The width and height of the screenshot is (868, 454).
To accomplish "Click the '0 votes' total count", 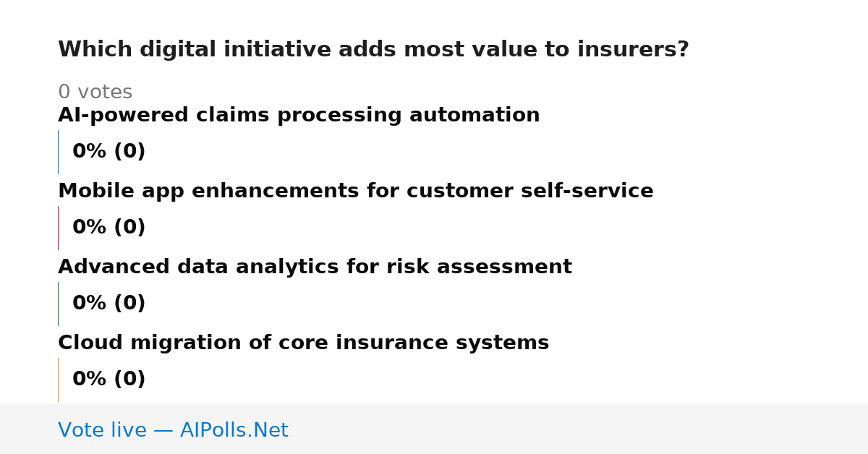I will pyautogui.click(x=95, y=93).
